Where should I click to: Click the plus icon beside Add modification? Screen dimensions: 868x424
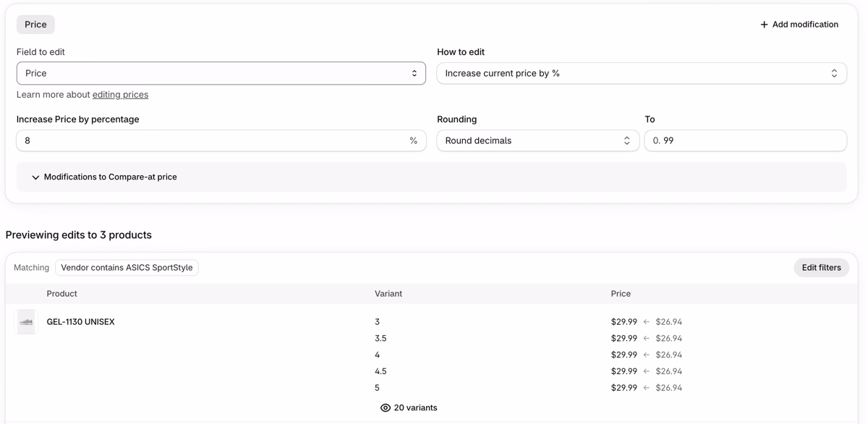pos(764,25)
